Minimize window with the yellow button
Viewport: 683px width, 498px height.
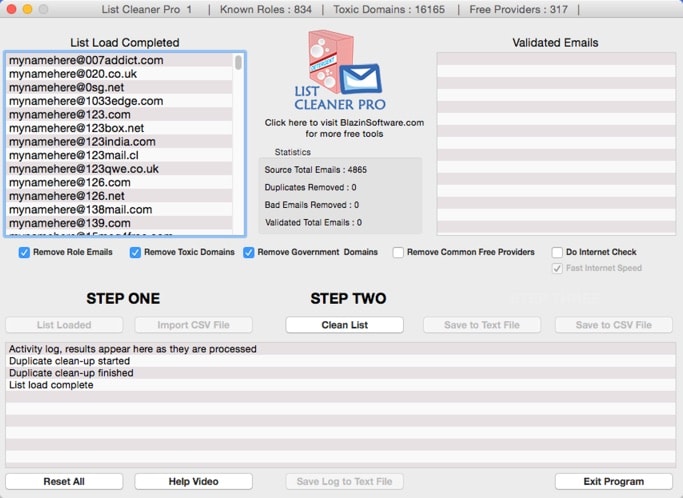tap(27, 9)
